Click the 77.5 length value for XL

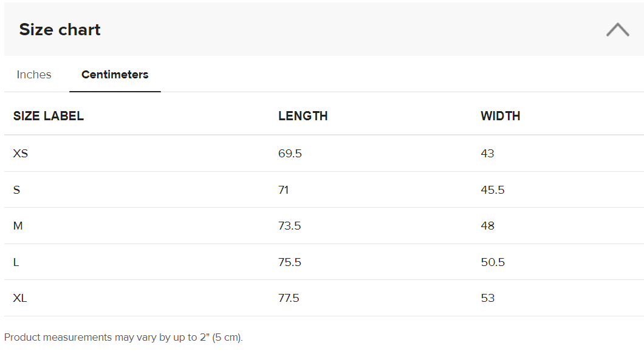pyautogui.click(x=289, y=298)
